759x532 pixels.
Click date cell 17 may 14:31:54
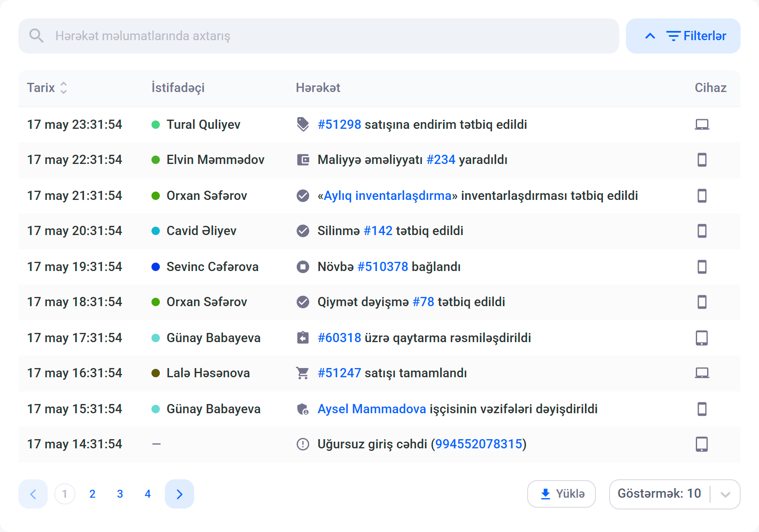[74, 444]
